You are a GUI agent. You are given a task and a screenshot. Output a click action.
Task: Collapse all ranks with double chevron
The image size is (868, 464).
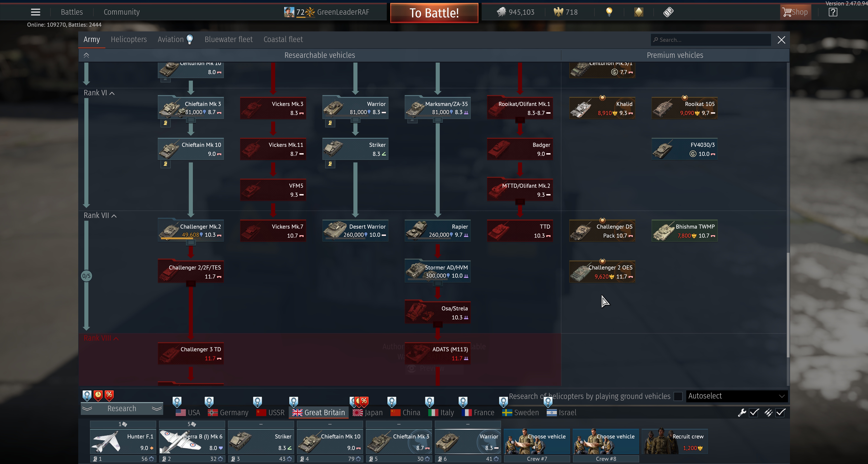click(x=86, y=55)
